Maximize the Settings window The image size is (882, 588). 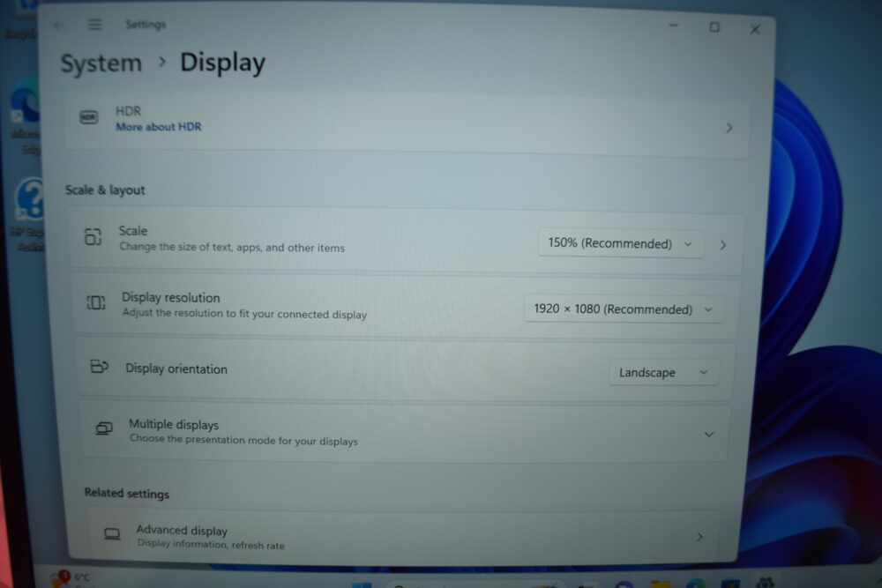(x=714, y=27)
